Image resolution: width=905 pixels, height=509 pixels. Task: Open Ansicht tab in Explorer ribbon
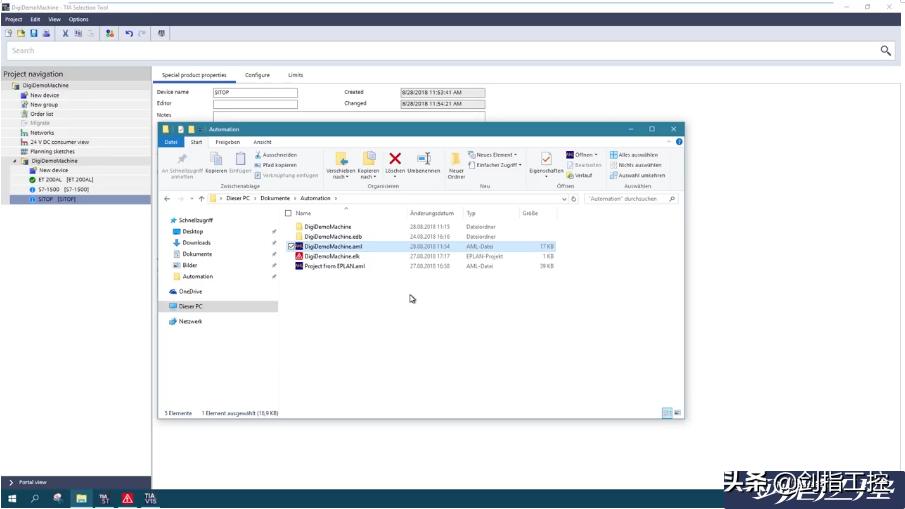[262, 142]
